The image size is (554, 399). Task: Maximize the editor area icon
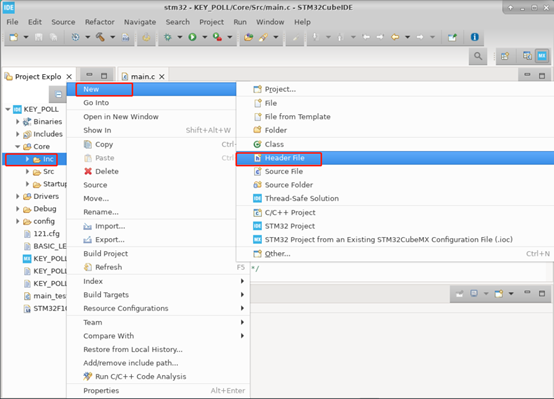coord(542,76)
